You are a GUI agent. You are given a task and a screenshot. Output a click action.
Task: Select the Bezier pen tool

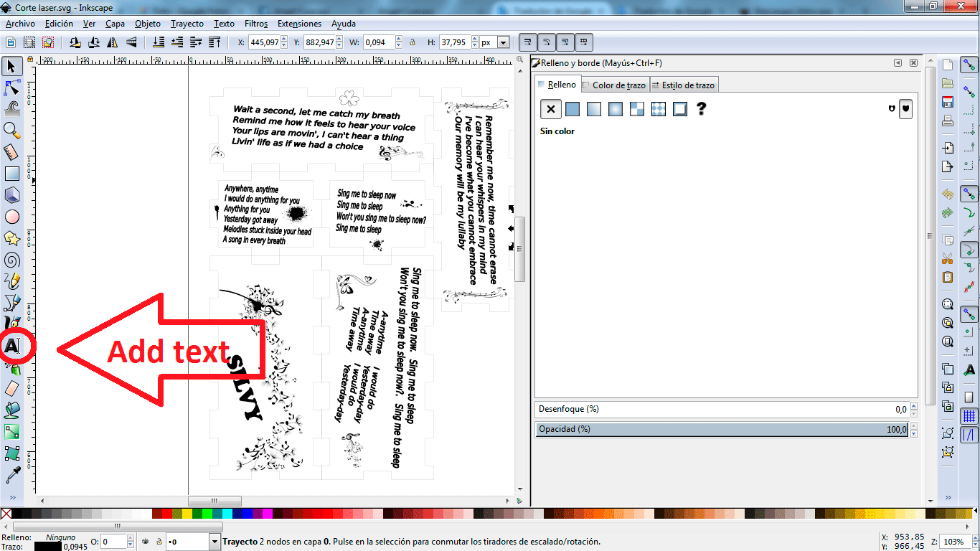click(x=11, y=302)
